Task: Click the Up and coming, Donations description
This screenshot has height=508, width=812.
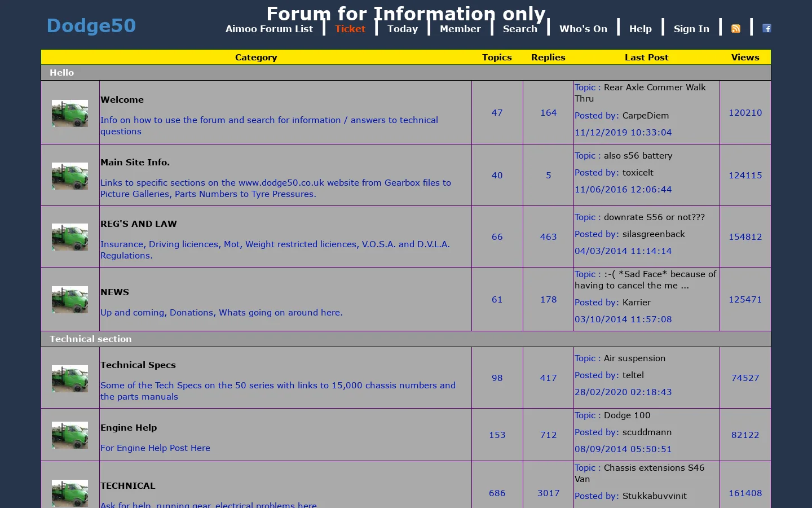Action: [x=222, y=313]
